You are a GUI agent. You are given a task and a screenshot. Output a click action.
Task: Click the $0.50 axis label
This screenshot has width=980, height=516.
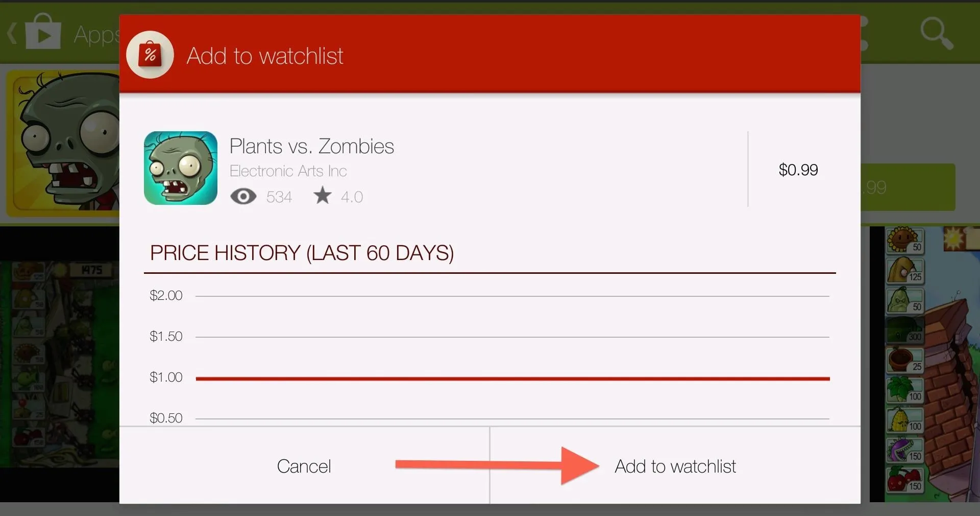(166, 418)
